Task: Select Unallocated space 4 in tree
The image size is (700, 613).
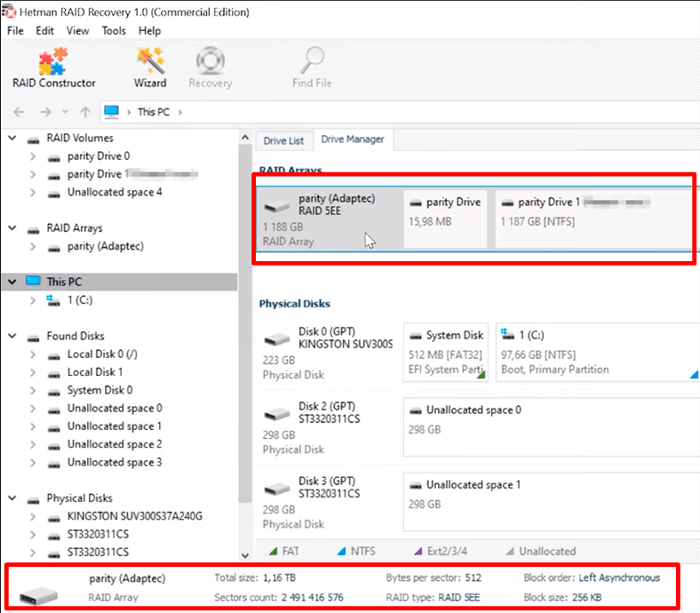Action: [115, 193]
